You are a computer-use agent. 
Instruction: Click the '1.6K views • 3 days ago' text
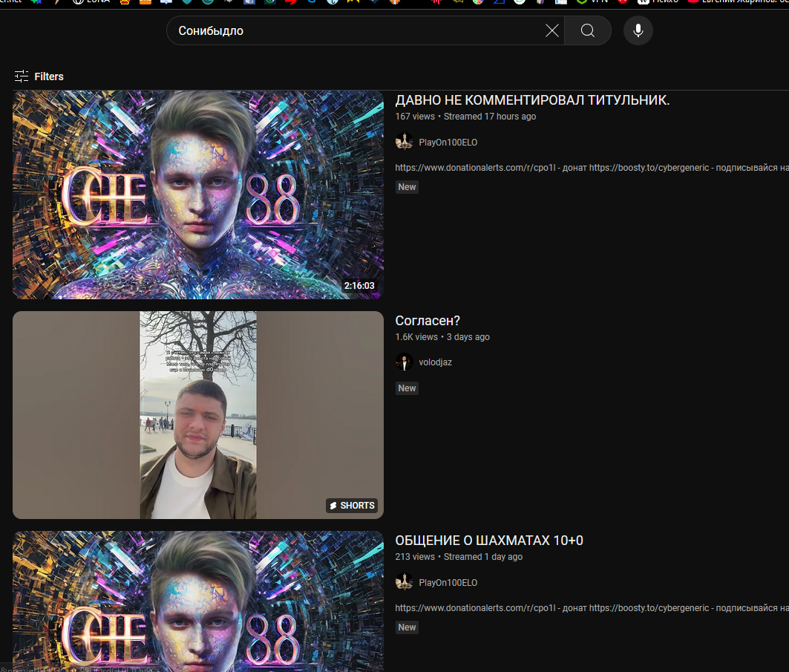tap(442, 337)
